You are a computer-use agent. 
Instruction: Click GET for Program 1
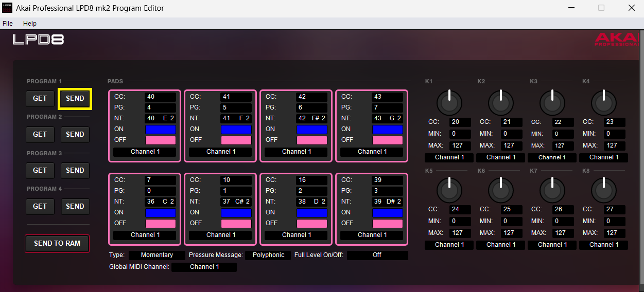point(40,99)
